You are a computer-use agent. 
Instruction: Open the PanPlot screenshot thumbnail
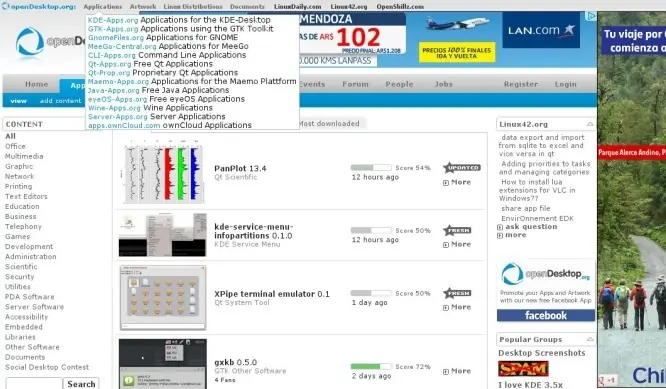pyautogui.click(x=163, y=171)
